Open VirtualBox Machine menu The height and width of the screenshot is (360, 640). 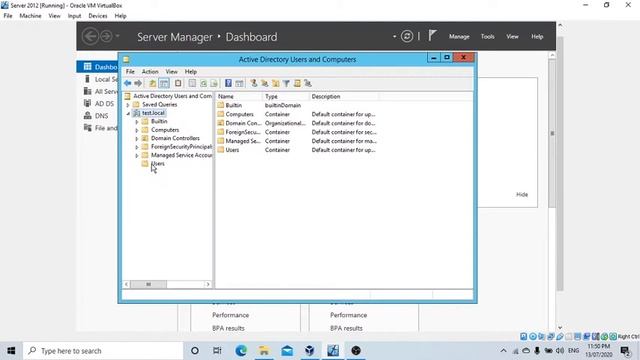(30, 16)
